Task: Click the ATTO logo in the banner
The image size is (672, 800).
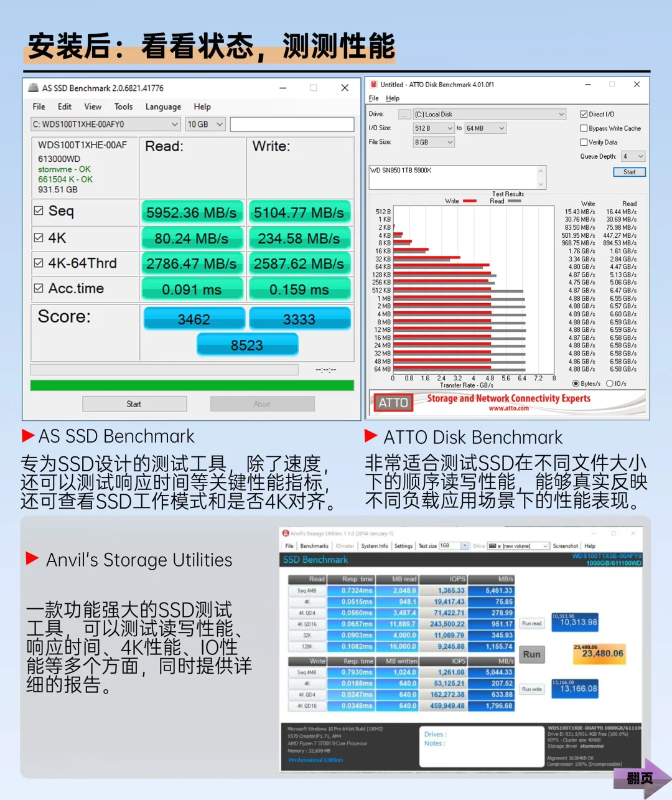Action: tap(393, 403)
